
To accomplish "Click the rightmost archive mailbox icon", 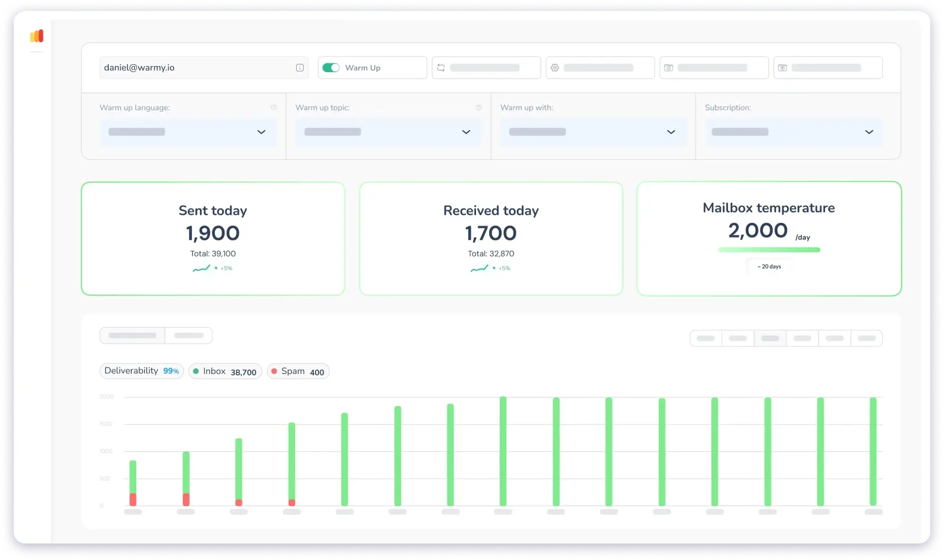I will tap(782, 68).
